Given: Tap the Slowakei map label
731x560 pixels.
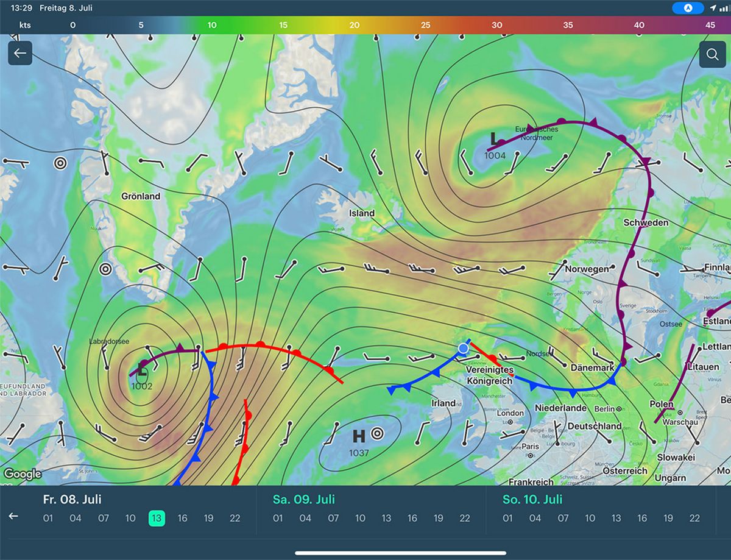Looking at the screenshot, I should coord(676,457).
